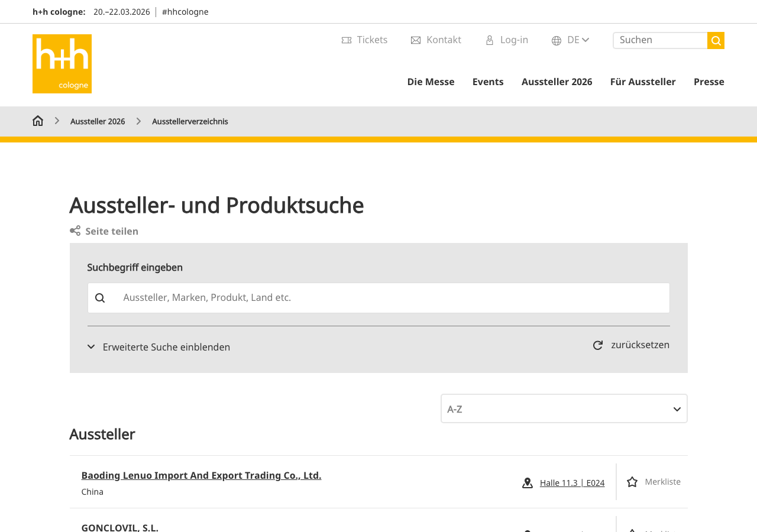
Task: Click the magnifier inside the exhibitor search bar
Action: [x=100, y=297]
